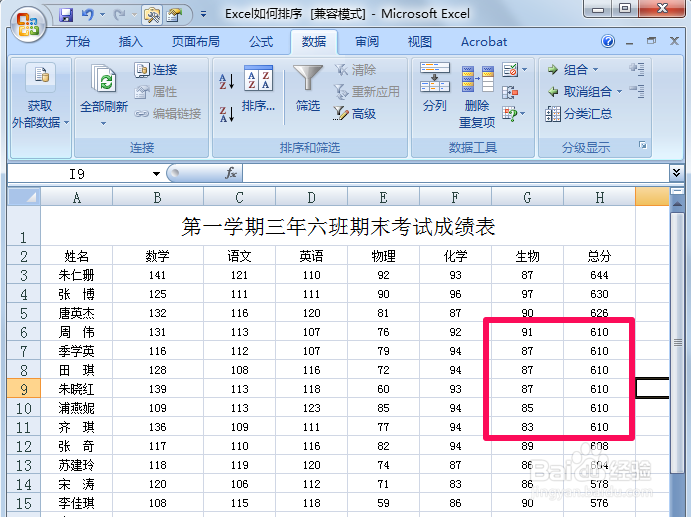The image size is (691, 517).
Task: Click the title 第一学期三年六班期末考试成绩表
Action: click(x=338, y=227)
